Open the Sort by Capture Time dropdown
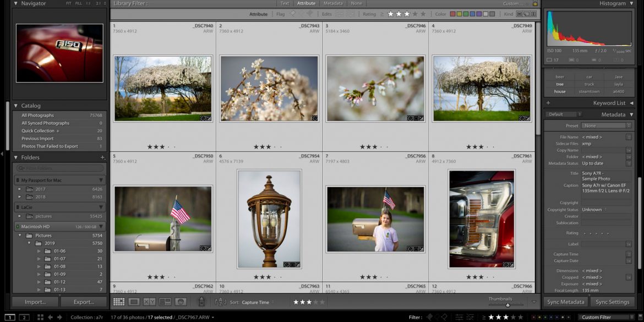The width and height of the screenshot is (644, 322). coord(258,302)
